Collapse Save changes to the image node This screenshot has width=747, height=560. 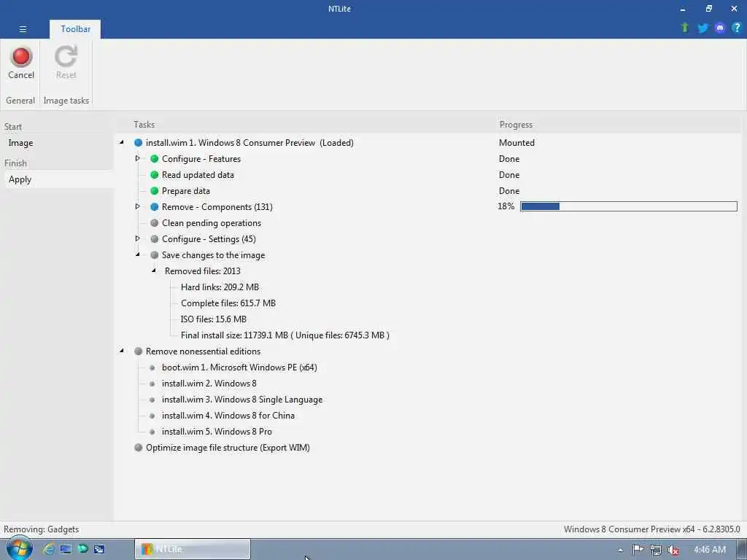coord(138,254)
